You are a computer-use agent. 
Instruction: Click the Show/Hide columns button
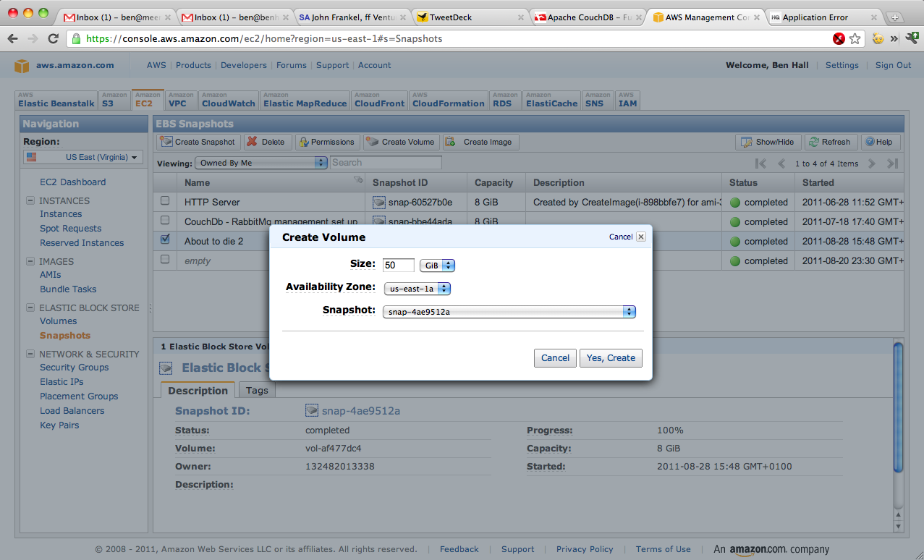pos(768,142)
